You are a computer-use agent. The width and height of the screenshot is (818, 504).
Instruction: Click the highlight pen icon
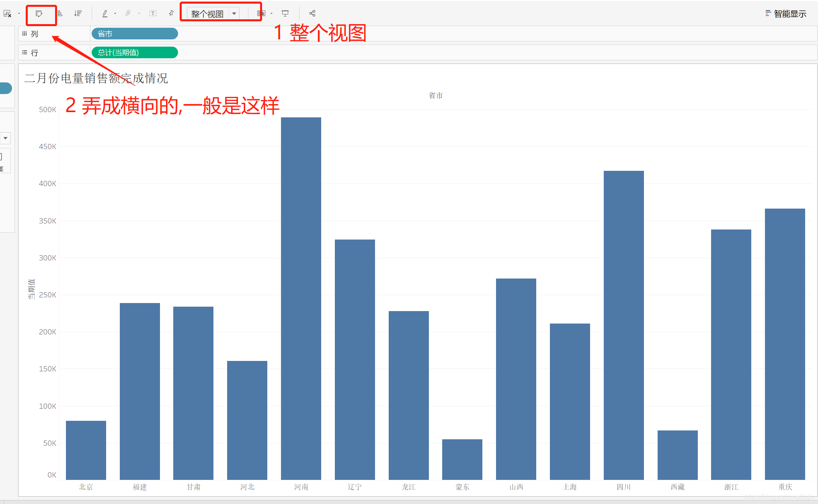tap(105, 14)
